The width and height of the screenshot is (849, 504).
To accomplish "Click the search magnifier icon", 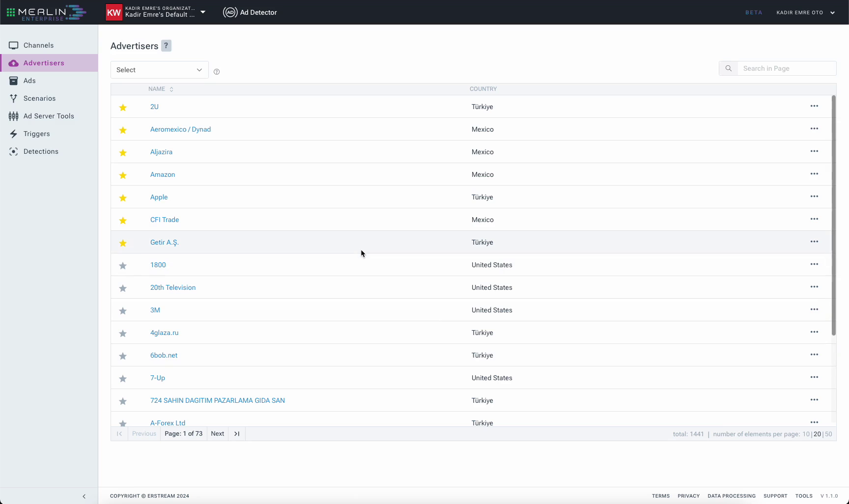I will coord(729,68).
